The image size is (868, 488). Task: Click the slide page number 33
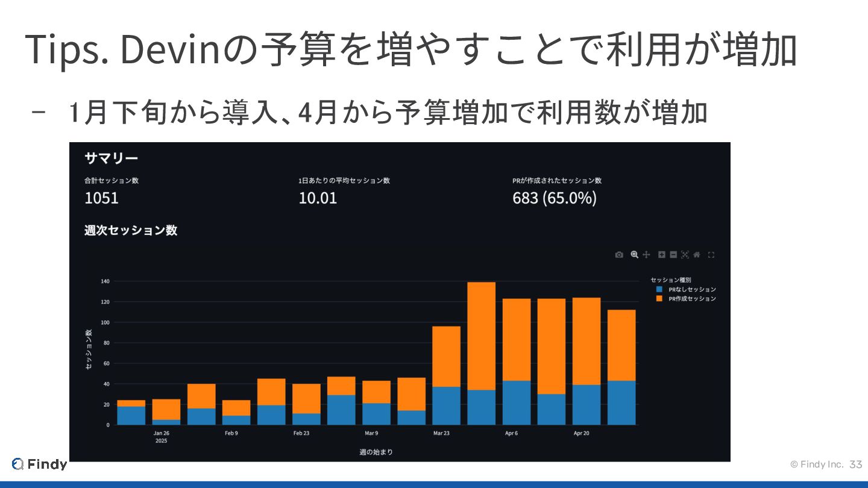click(856, 465)
